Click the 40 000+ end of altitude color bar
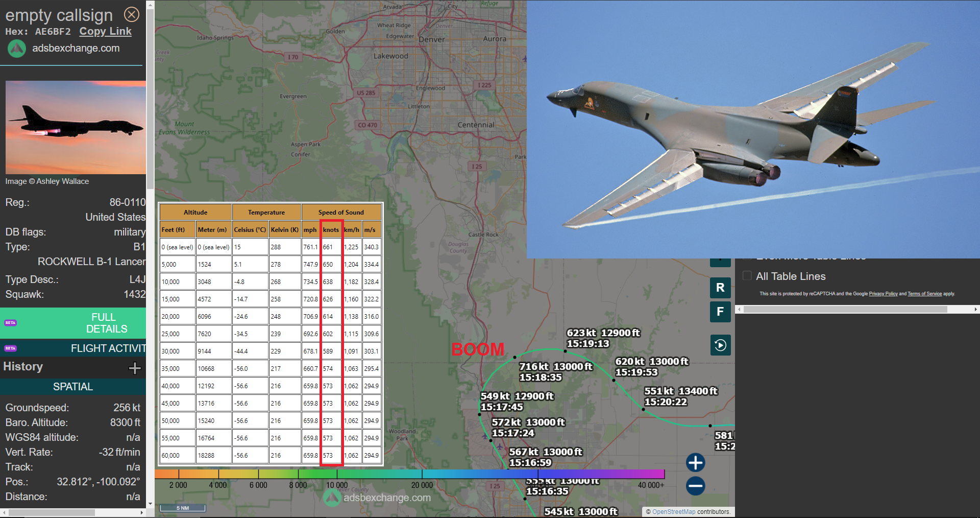 point(651,485)
